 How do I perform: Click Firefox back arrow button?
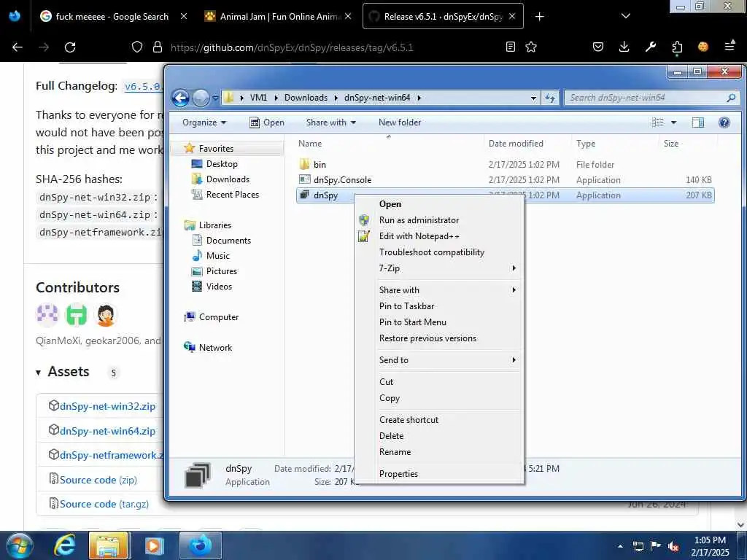pos(18,47)
